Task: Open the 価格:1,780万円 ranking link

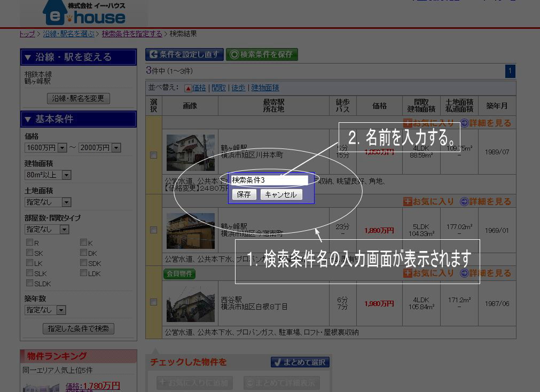Action: pos(92,387)
